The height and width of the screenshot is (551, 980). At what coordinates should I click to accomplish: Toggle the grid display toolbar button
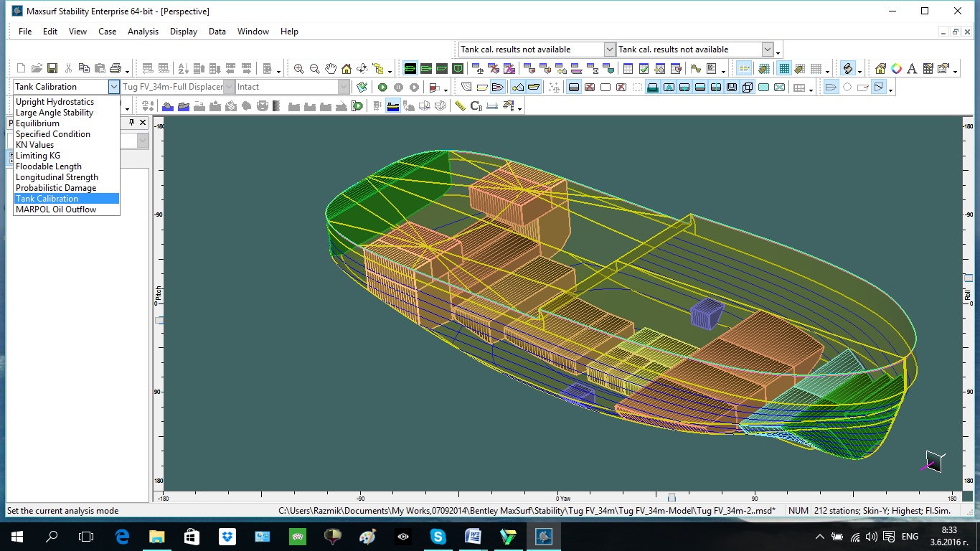click(784, 69)
